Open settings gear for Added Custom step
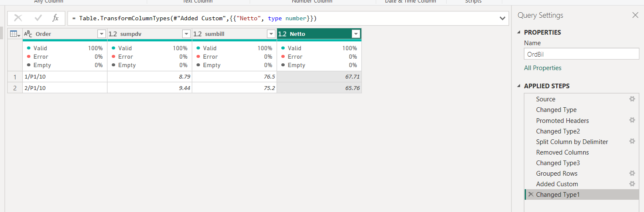The height and width of the screenshot is (212, 644). [632, 184]
